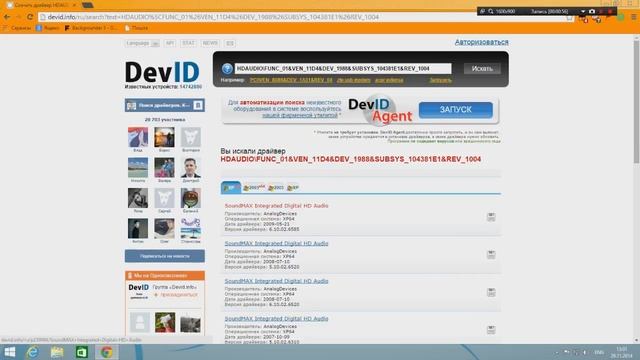Open Internet Explorer from taskbar
This screenshot has height=360, width=640.
(32, 352)
